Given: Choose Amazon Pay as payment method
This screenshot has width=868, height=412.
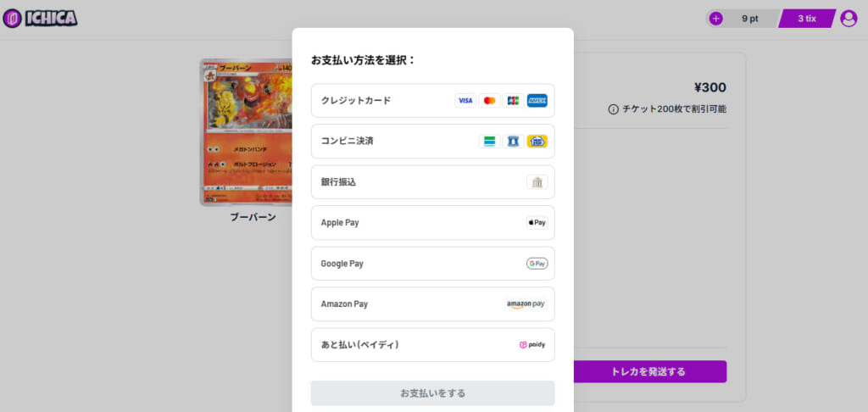Looking at the screenshot, I should point(381,303).
